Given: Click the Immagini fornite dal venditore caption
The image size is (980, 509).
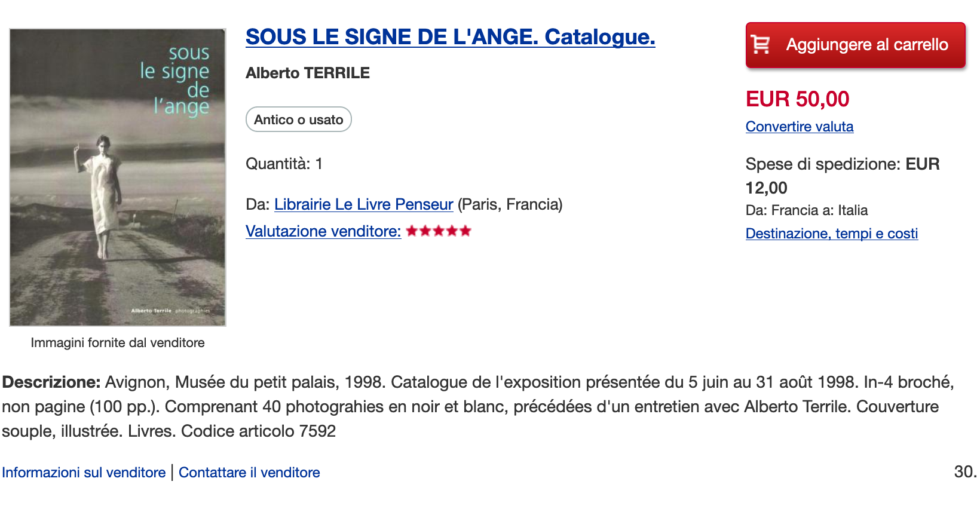Looking at the screenshot, I should click(118, 343).
